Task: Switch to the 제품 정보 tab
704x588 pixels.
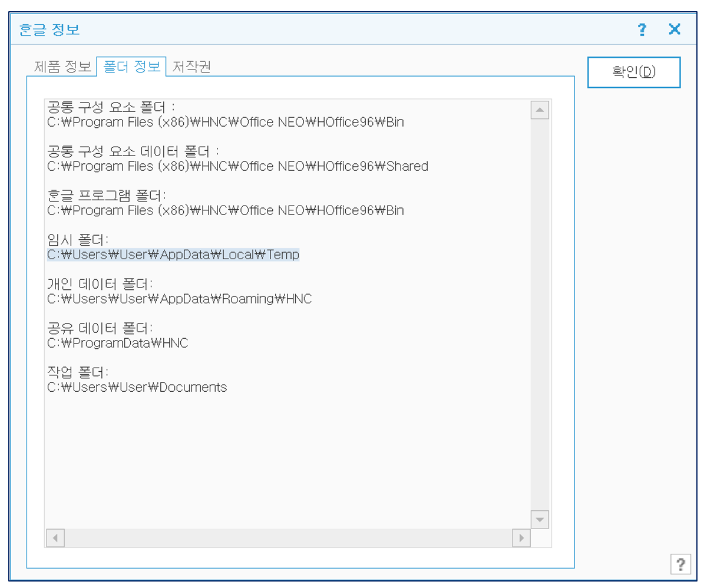Action: (62, 67)
